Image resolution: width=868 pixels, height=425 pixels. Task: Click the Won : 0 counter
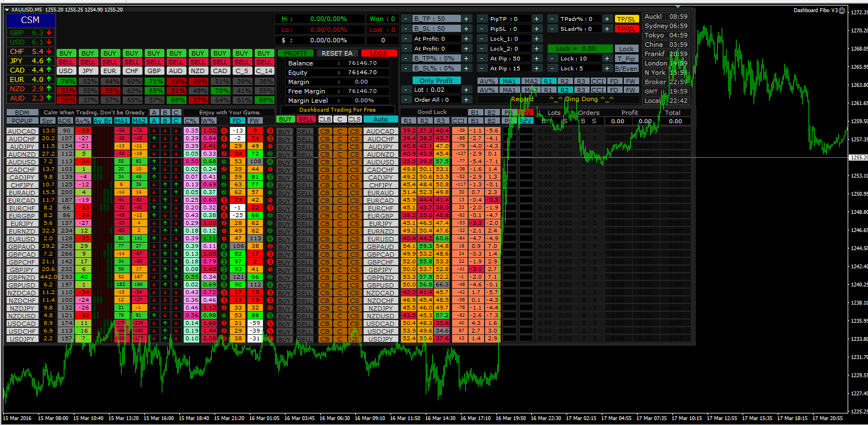[382, 19]
